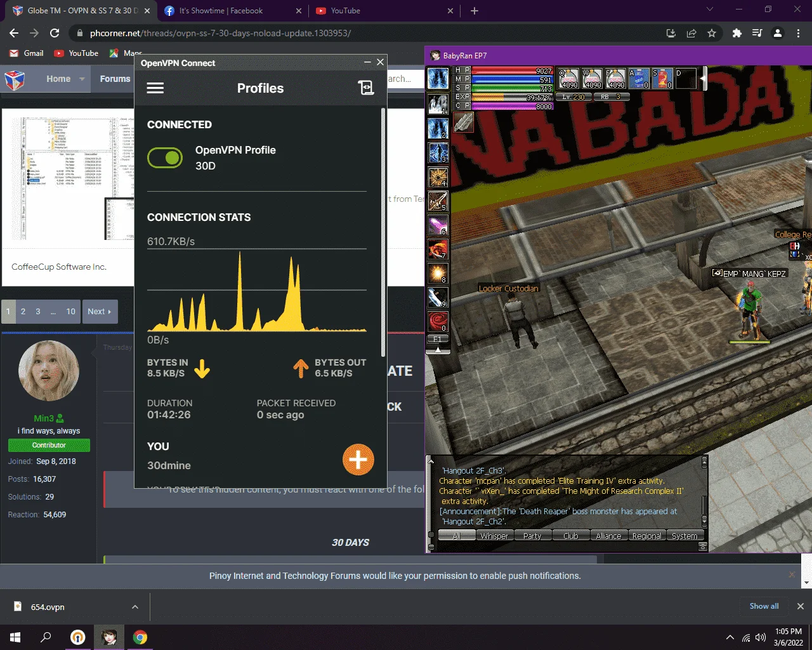Select the All chat tab
The height and width of the screenshot is (650, 812).
457,536
